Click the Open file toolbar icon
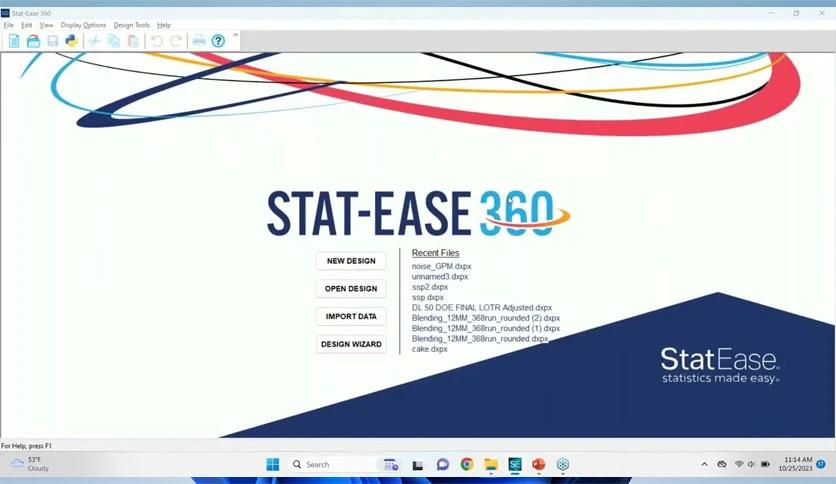Screen dimensions: 836x484 click(33, 41)
